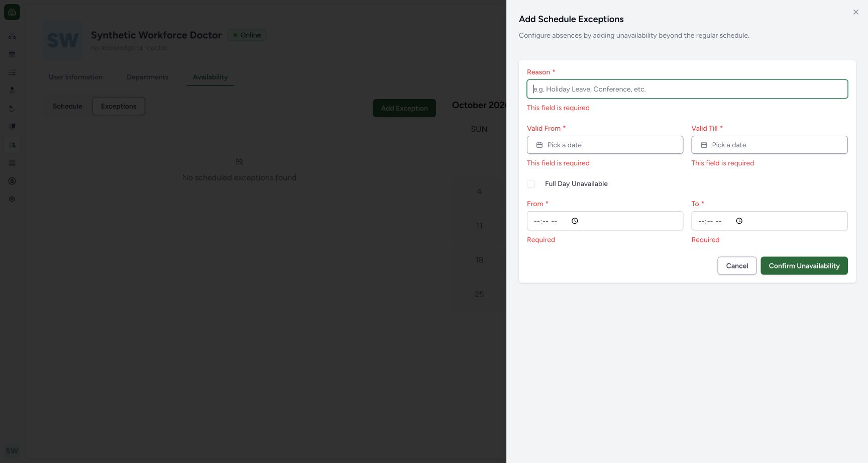The height and width of the screenshot is (463, 868).
Task: Select October 18 on the calendar
Action: (479, 260)
